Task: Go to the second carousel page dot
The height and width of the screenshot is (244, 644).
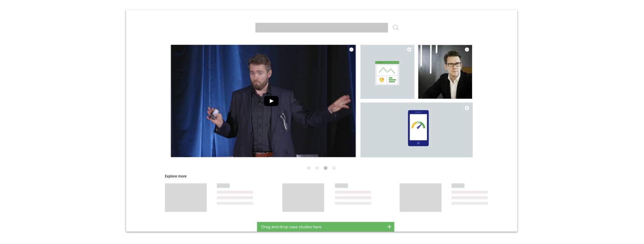Action: click(317, 168)
